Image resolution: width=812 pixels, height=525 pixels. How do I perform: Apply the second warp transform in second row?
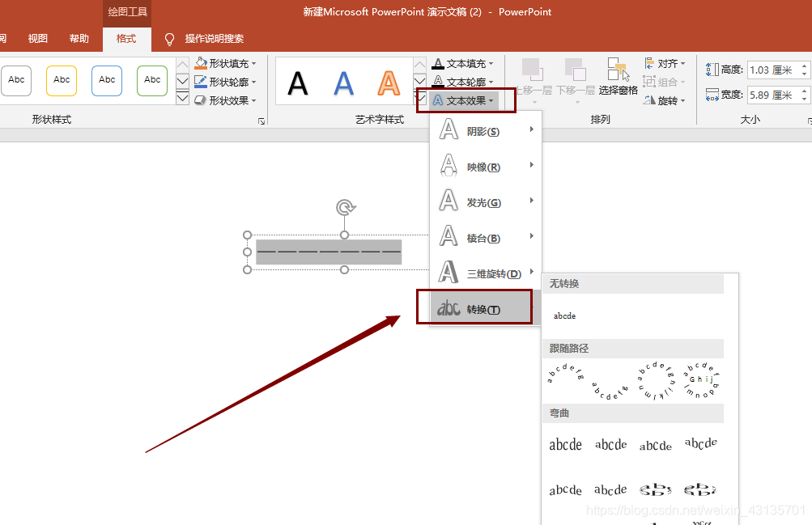click(x=610, y=489)
